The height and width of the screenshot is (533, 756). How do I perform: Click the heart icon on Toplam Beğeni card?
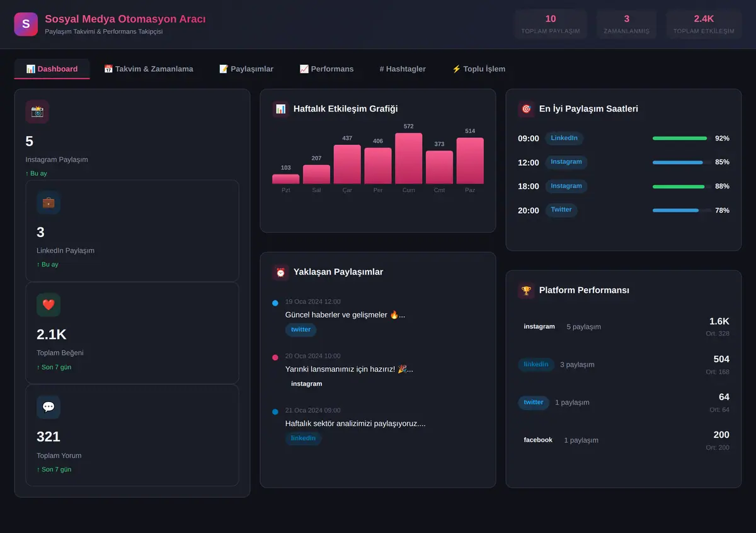coord(49,305)
